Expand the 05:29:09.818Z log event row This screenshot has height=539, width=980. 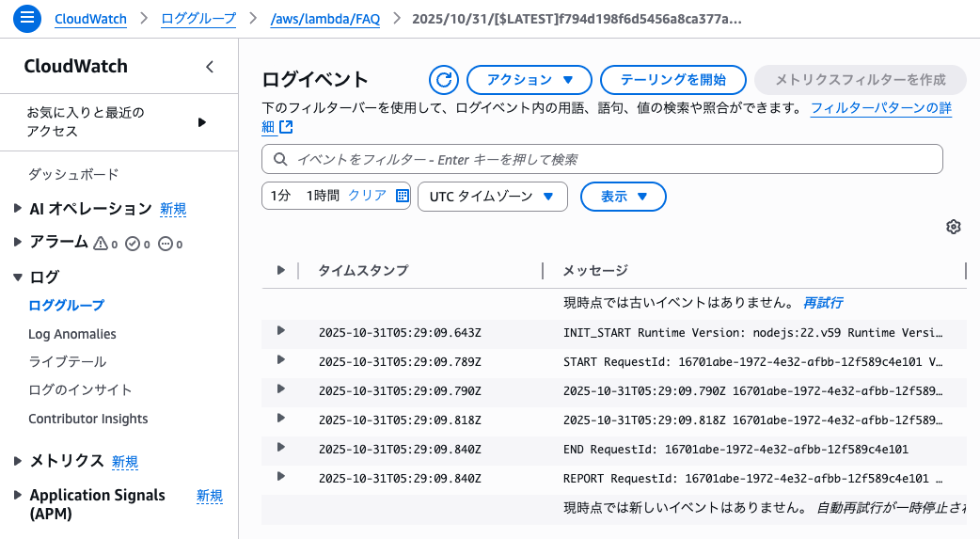tap(280, 418)
